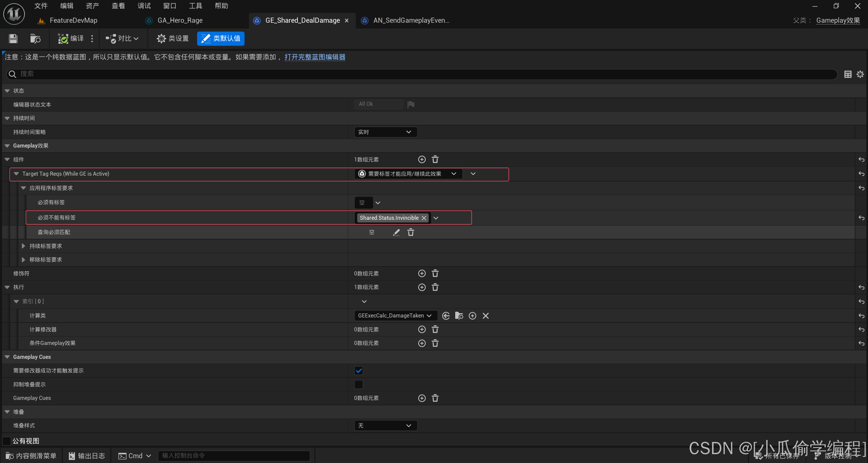Open parent class Gameplay效果 link

[838, 20]
